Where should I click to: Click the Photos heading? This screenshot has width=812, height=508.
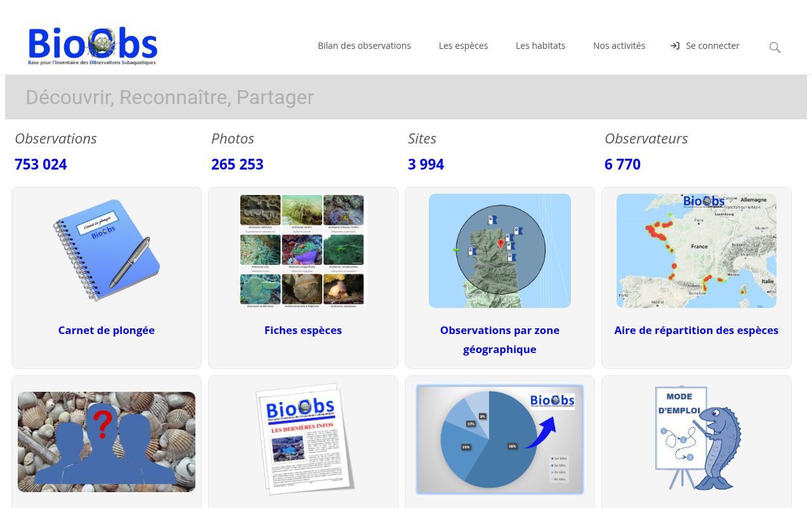click(x=233, y=138)
